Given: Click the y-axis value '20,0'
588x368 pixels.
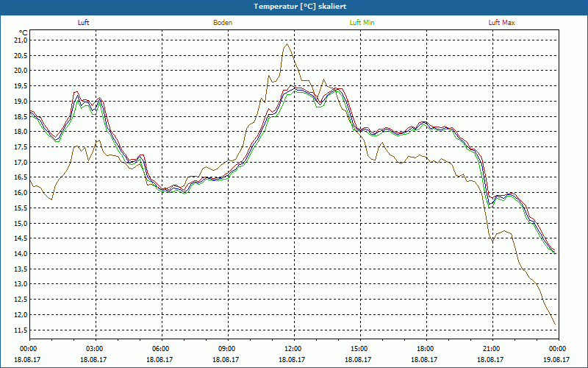Looking at the screenshot, I should point(21,71).
